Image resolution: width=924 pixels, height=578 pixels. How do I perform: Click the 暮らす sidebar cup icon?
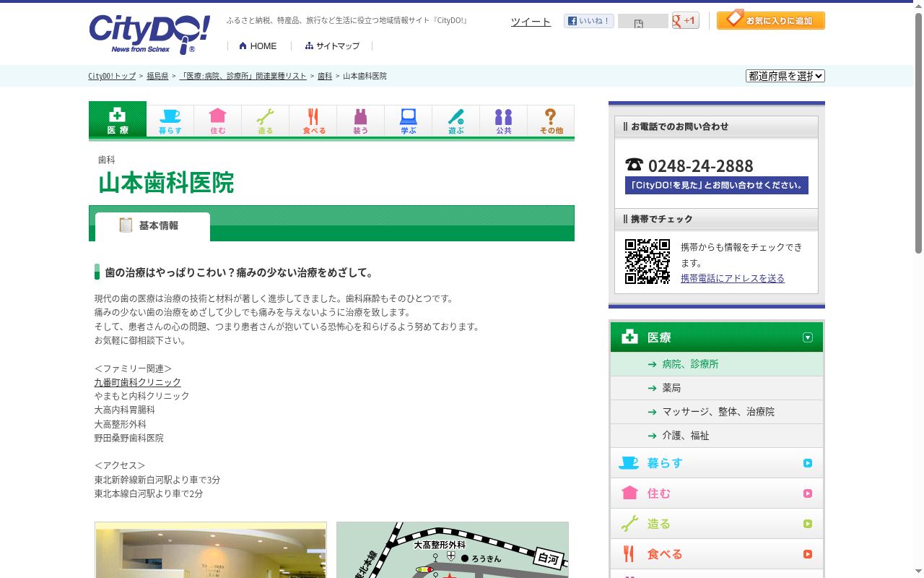tap(629, 463)
